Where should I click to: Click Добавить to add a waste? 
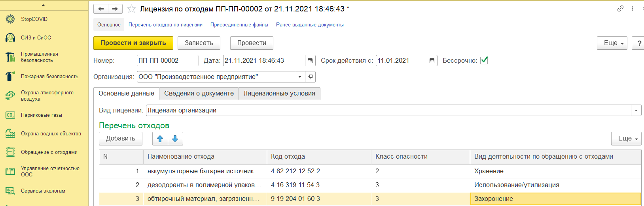(121, 139)
